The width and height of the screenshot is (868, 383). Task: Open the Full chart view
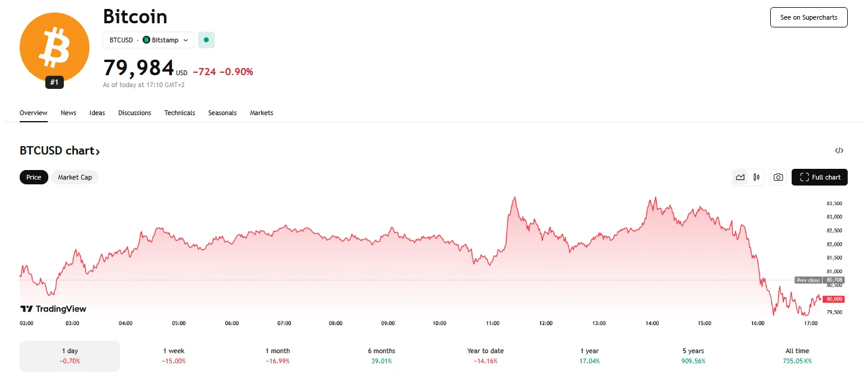click(x=819, y=177)
